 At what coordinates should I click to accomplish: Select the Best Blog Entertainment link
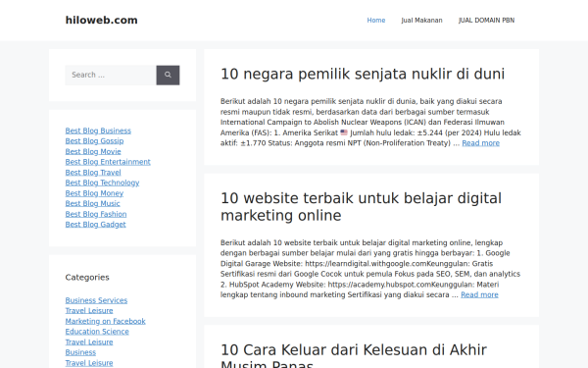click(108, 162)
